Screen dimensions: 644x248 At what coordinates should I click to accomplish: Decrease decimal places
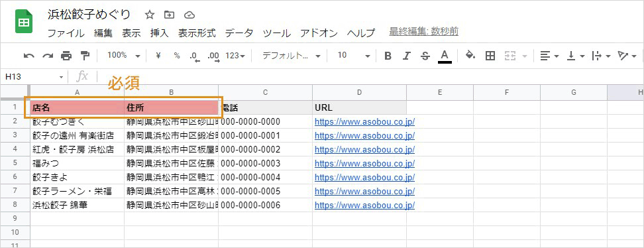195,56
